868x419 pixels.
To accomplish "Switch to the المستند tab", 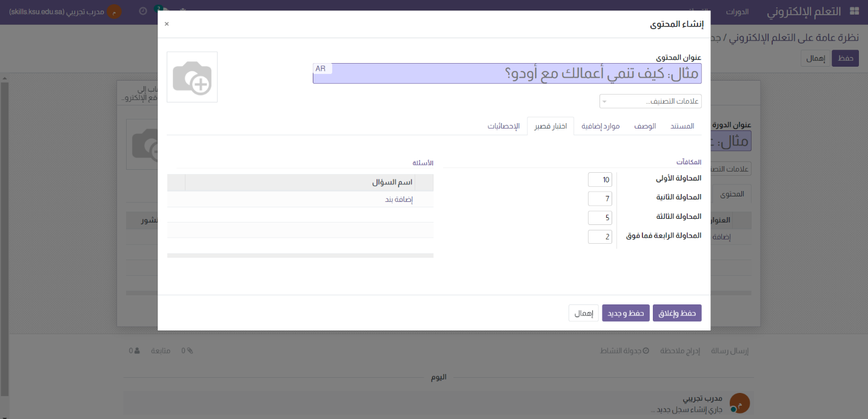I will click(682, 126).
